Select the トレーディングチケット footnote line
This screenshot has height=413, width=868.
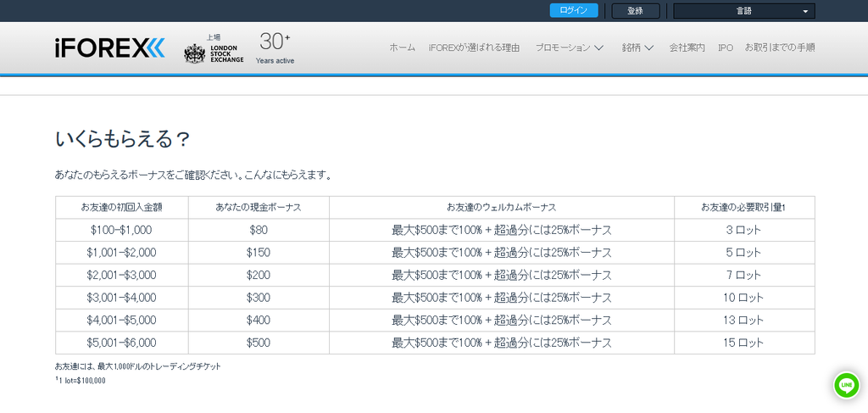pos(138,367)
